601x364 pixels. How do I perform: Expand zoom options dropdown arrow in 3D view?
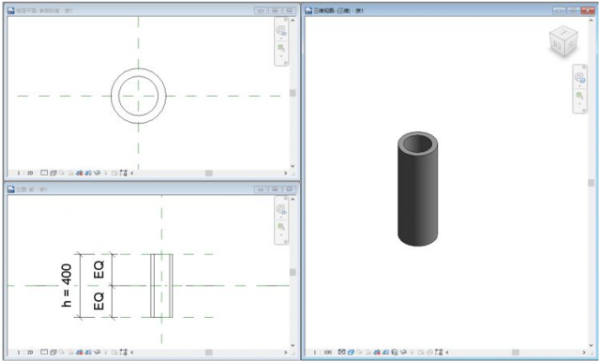point(579,104)
